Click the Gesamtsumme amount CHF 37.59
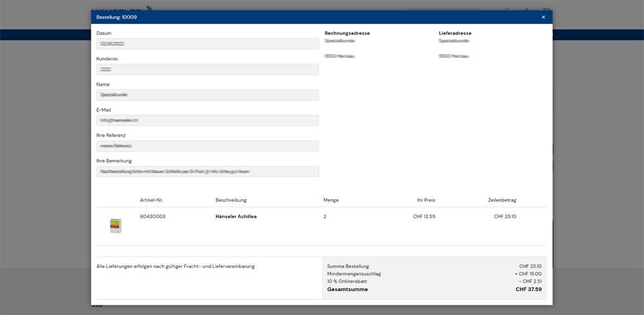644x315 pixels. pos(528,290)
